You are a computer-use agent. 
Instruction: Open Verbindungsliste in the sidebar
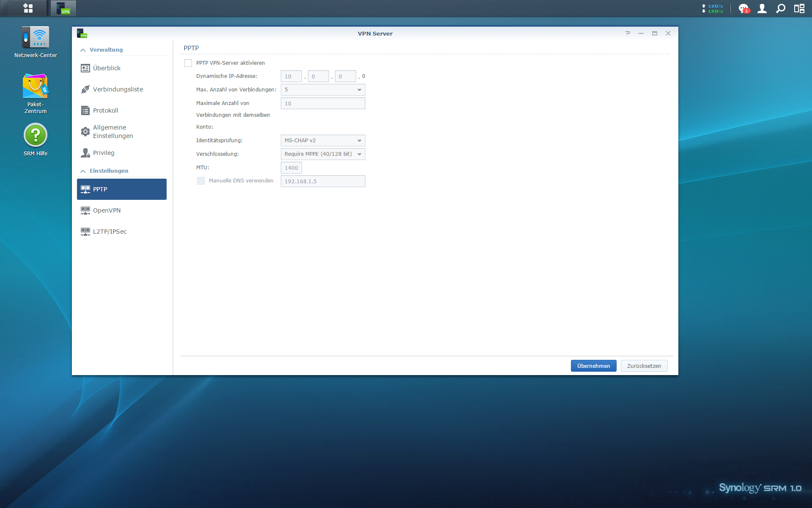coord(118,89)
